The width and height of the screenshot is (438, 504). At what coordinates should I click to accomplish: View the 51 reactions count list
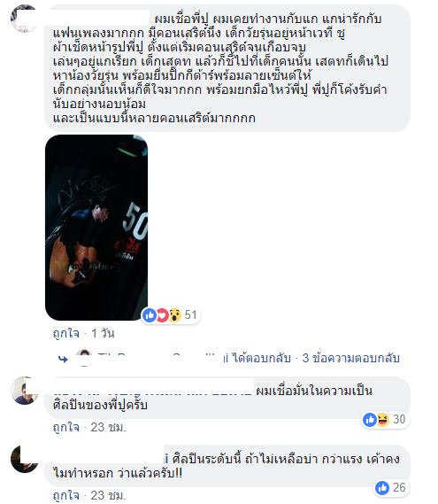(x=190, y=315)
